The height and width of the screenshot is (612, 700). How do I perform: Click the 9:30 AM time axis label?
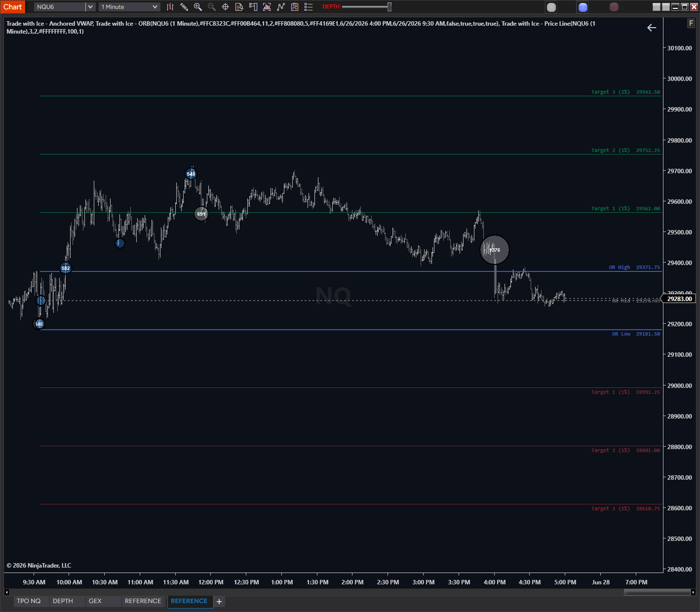tap(34, 582)
